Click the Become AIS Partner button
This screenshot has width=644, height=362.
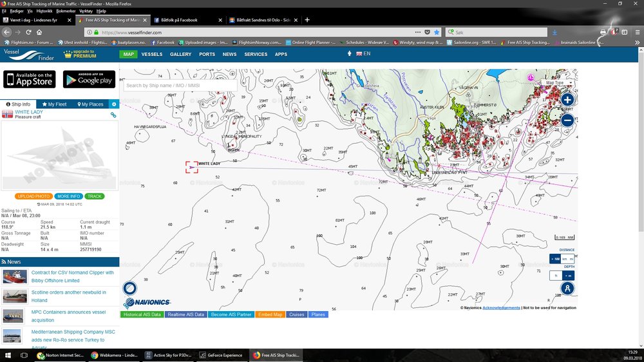coord(231,314)
